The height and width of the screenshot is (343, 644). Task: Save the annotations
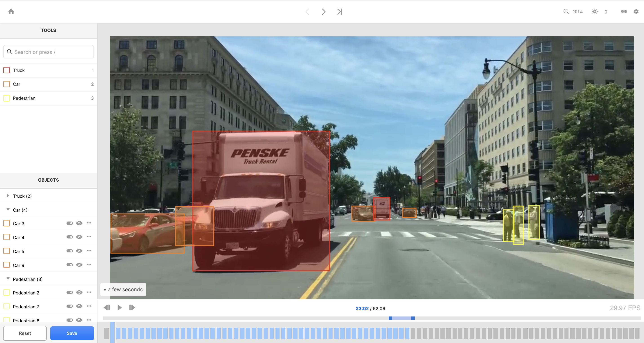[72, 333]
